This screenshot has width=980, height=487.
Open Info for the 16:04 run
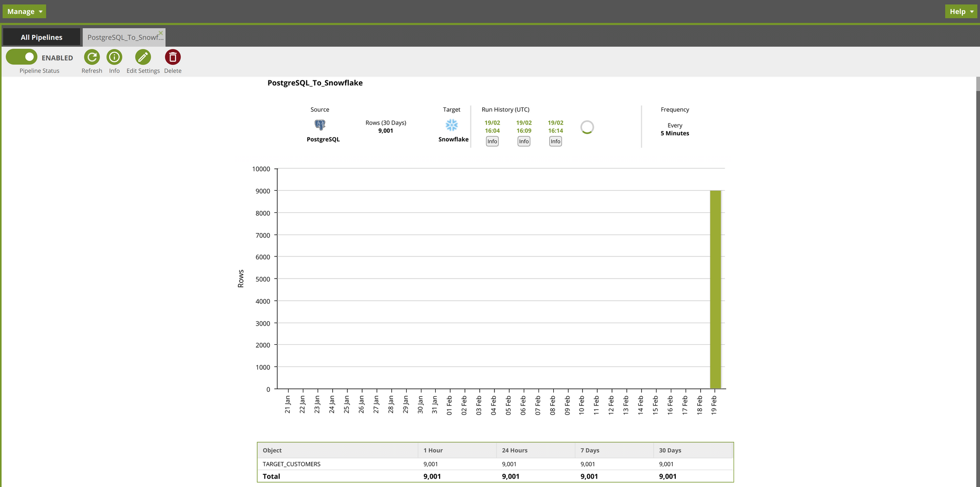pos(492,141)
